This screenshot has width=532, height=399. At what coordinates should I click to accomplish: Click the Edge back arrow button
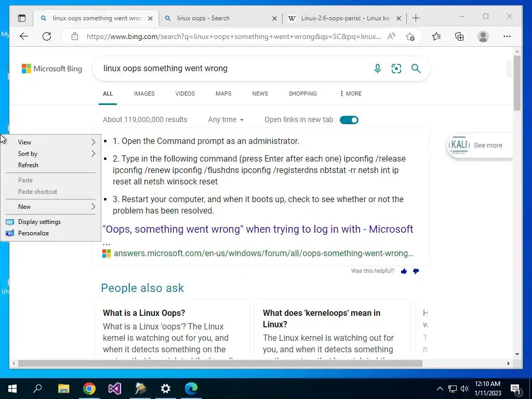click(x=24, y=36)
